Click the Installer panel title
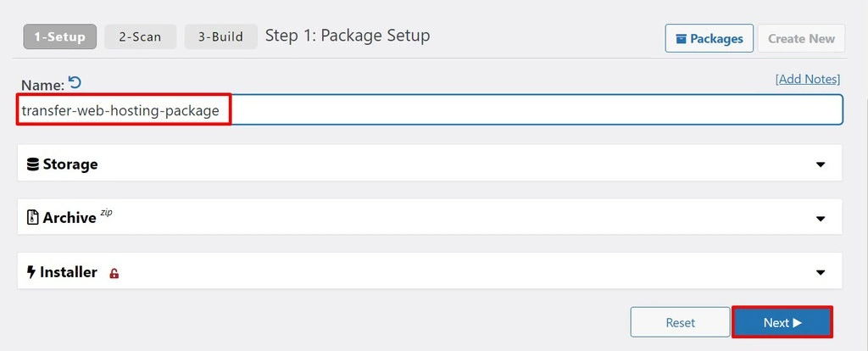This screenshot has height=351, width=868. click(x=70, y=272)
